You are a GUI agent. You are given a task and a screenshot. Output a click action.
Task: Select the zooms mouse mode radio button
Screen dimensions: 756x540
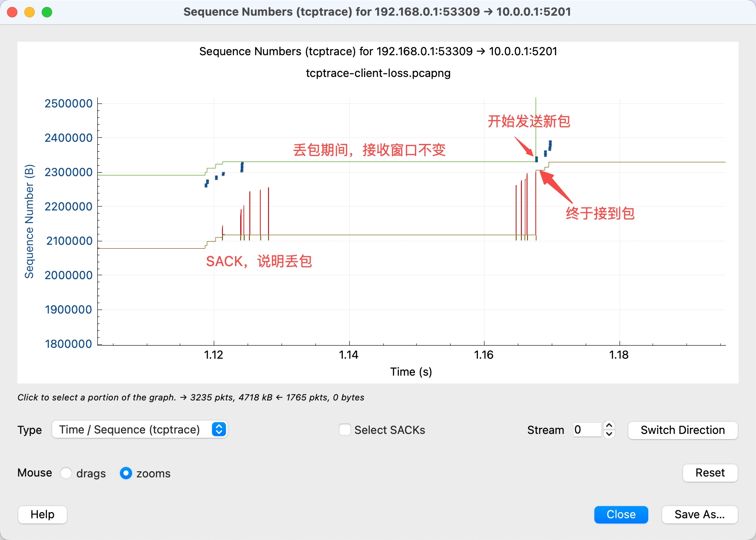(x=126, y=473)
